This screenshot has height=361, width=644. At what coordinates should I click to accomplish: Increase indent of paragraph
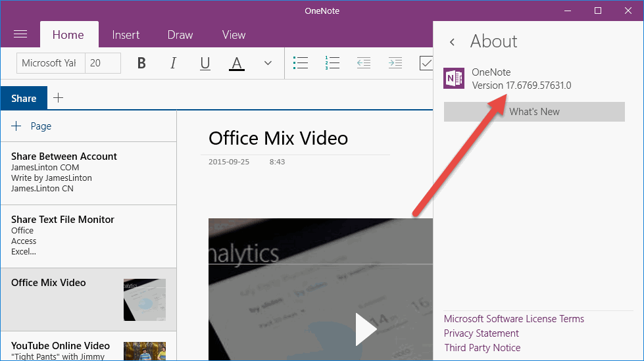click(395, 63)
